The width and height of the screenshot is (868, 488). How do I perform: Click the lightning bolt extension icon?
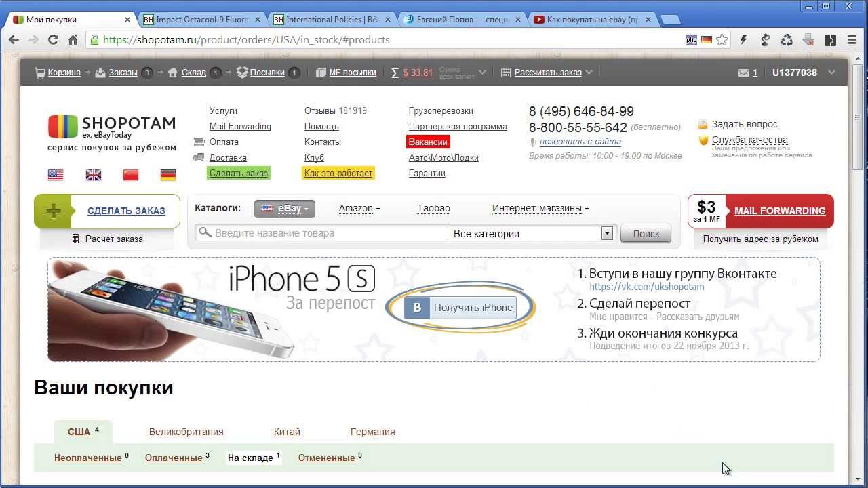[744, 40]
